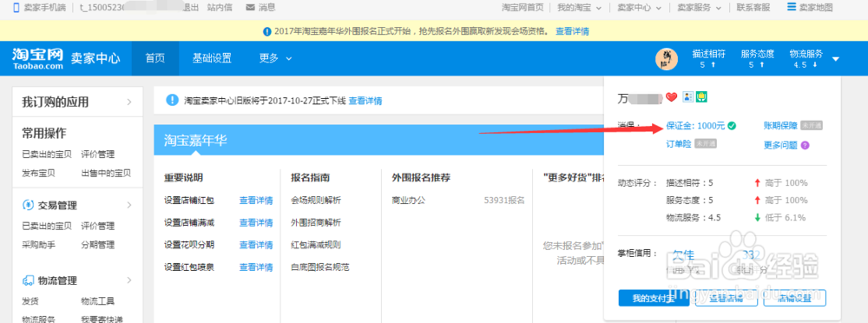Click the green down arrow in 物流服务 score row
Image resolution: width=868 pixels, height=323 pixels.
click(x=757, y=217)
